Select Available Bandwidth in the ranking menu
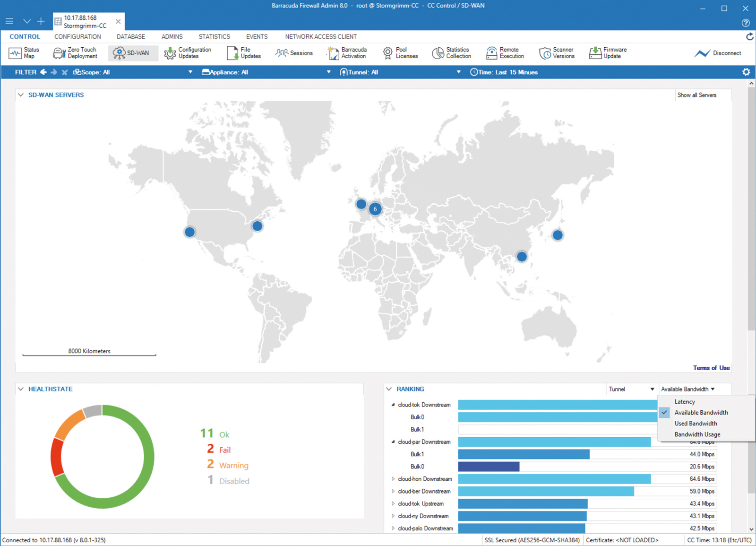 tap(701, 413)
